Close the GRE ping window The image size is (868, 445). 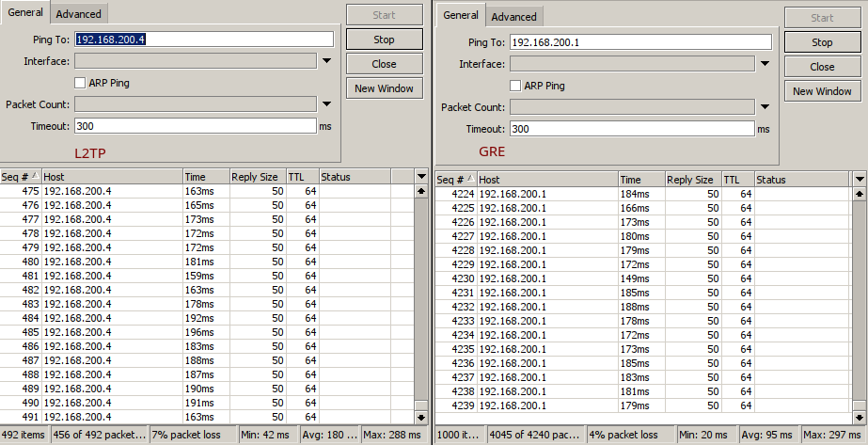click(x=822, y=67)
